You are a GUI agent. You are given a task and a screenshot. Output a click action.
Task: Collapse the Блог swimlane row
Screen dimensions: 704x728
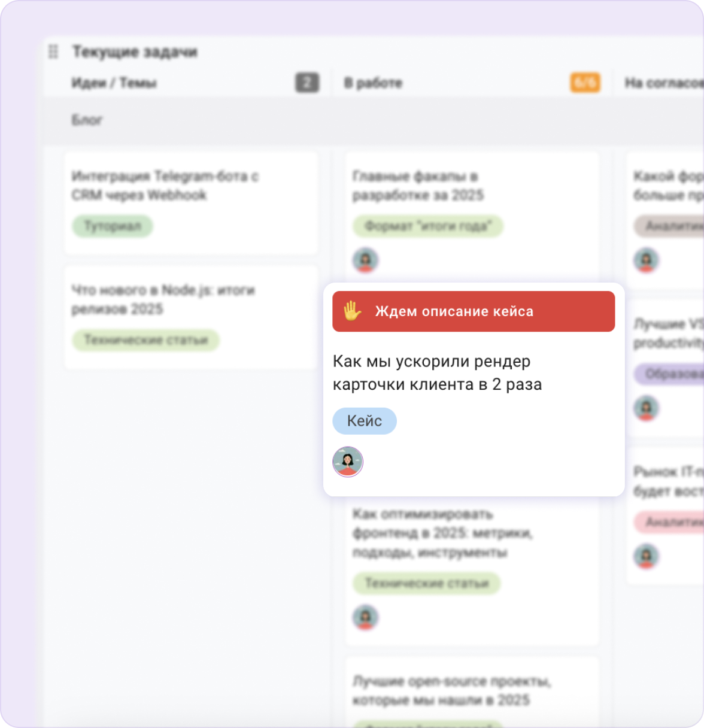pos(87,120)
